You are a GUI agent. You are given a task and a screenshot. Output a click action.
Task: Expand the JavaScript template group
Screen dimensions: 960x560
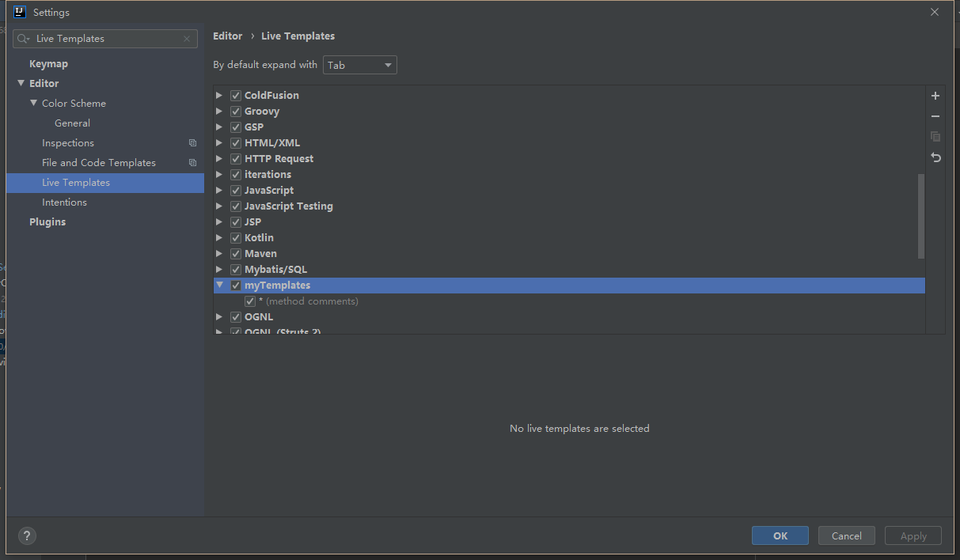click(x=219, y=190)
